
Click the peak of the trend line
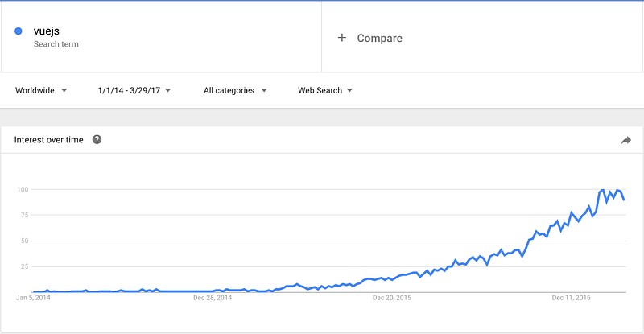pos(603,190)
